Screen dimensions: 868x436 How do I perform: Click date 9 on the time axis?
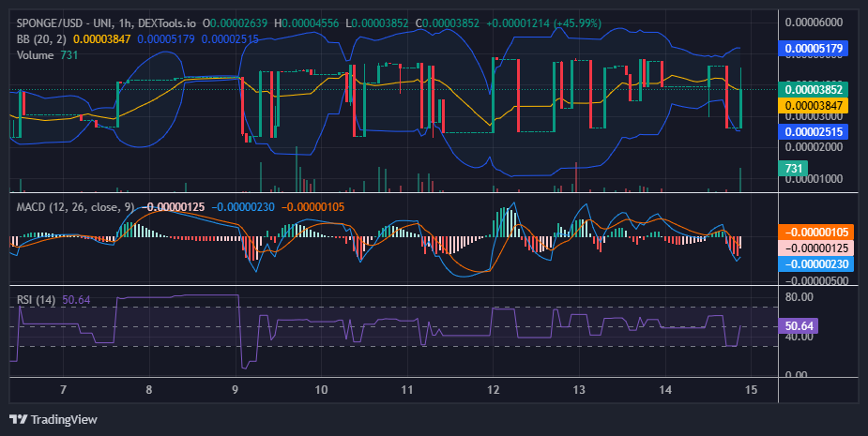pos(236,389)
